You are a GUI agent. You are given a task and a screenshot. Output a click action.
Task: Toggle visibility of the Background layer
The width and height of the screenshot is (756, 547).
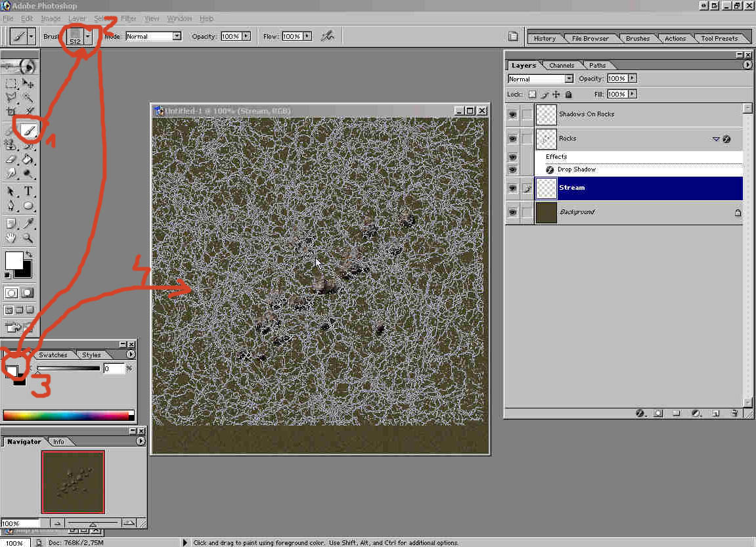(512, 212)
